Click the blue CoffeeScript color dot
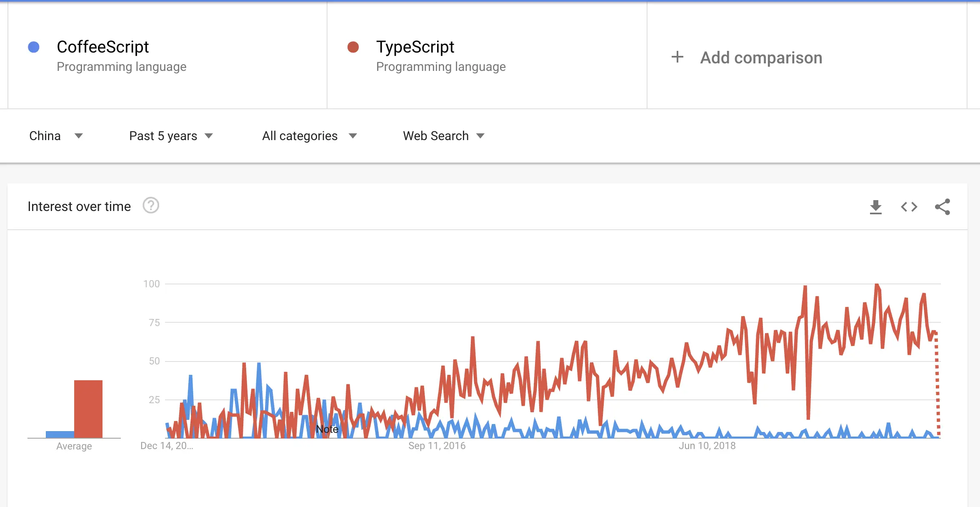 pos(34,47)
